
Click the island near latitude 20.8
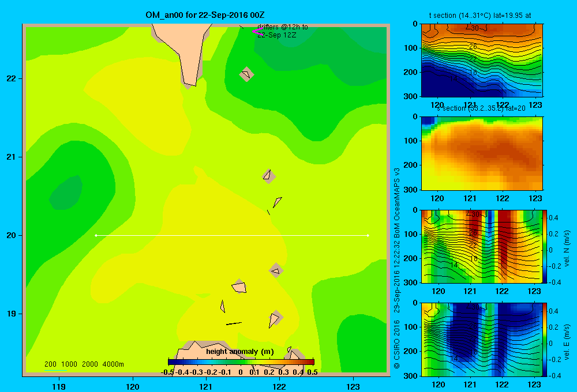coord(268,176)
